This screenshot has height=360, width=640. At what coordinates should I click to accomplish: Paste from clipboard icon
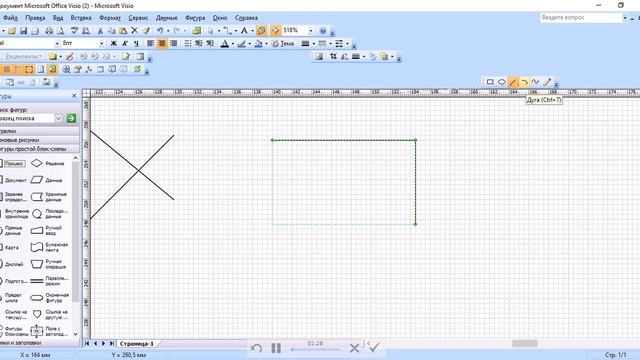(x=123, y=31)
